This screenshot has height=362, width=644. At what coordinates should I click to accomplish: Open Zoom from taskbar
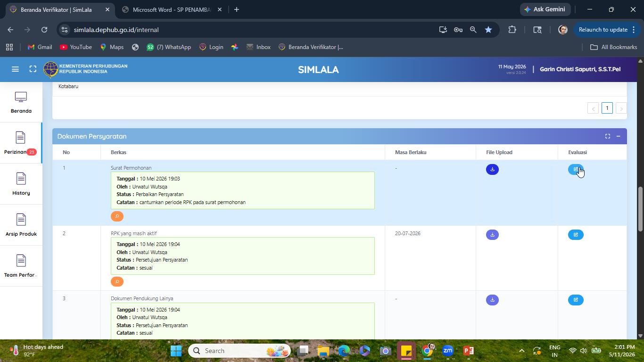(447, 351)
